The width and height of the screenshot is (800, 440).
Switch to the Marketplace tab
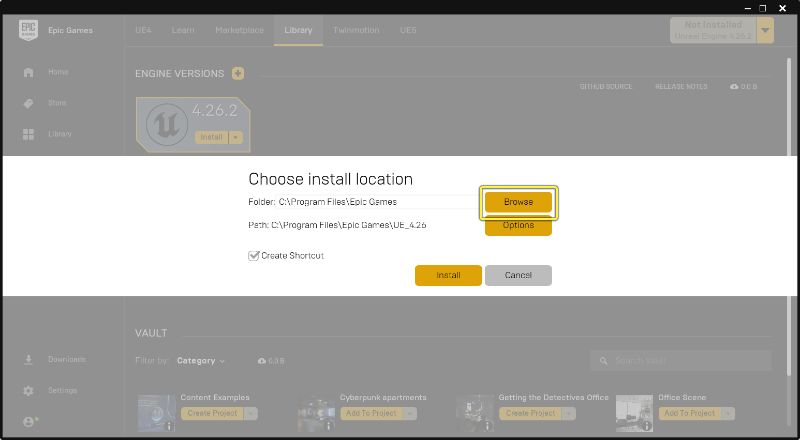tap(239, 30)
